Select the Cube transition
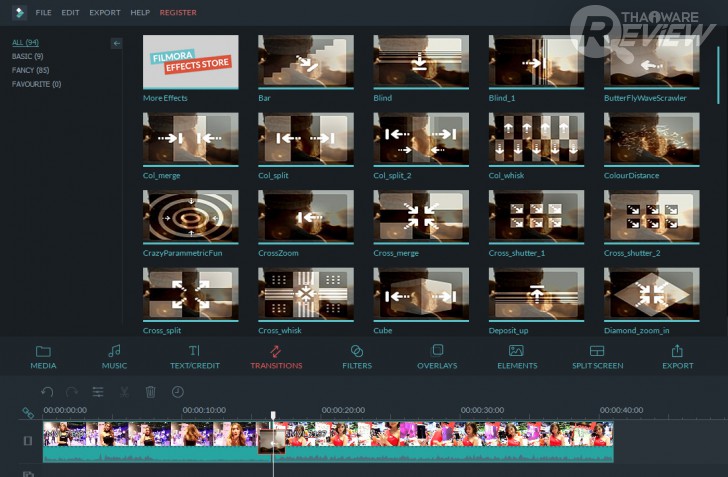The height and width of the screenshot is (477, 728). coord(421,294)
